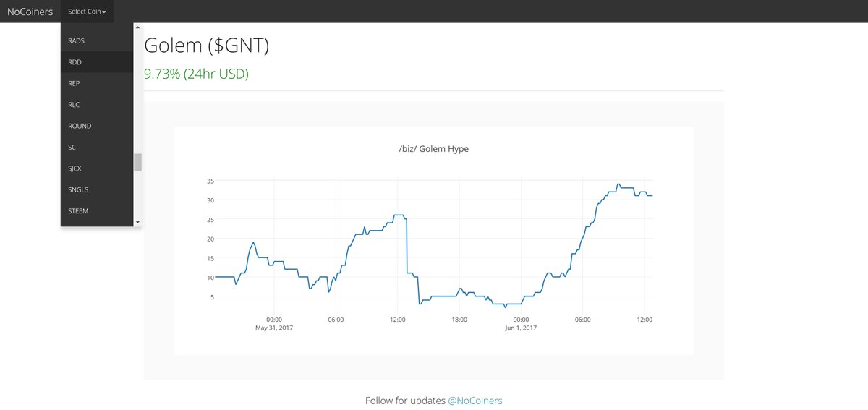Choose RDD from the coin list

pyautogui.click(x=97, y=62)
